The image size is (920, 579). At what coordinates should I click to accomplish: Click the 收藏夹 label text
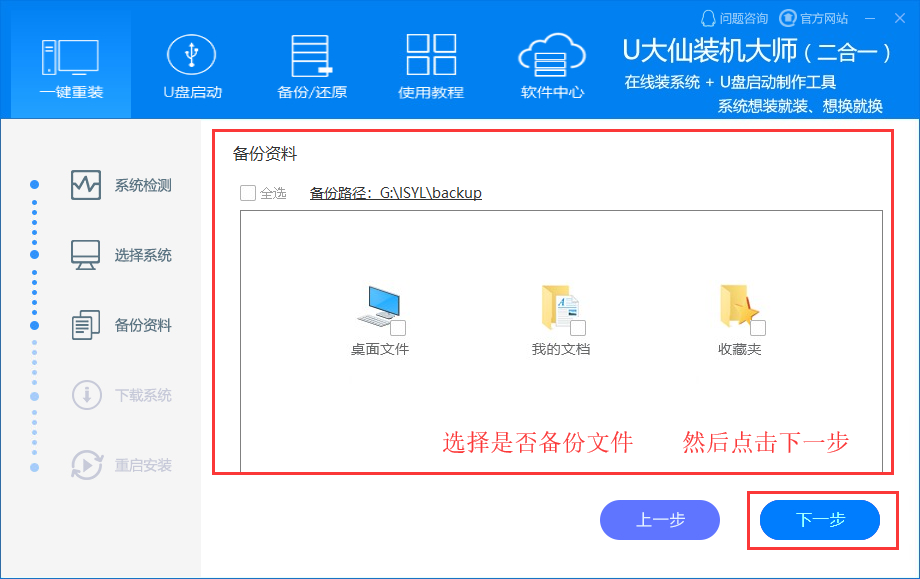[739, 350]
